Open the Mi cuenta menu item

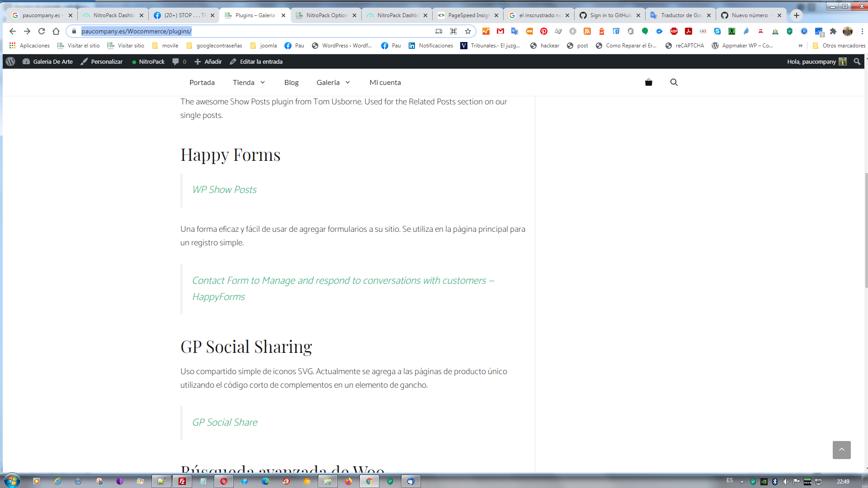[385, 82]
